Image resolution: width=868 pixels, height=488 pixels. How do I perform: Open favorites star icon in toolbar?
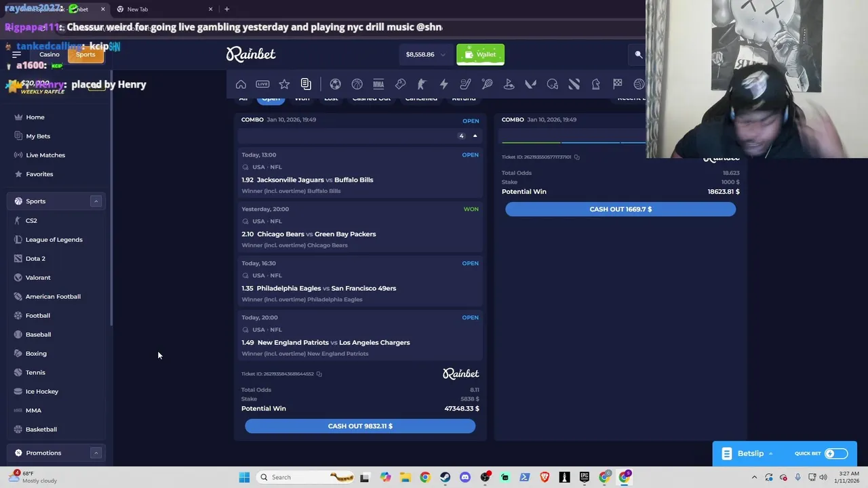pos(284,84)
